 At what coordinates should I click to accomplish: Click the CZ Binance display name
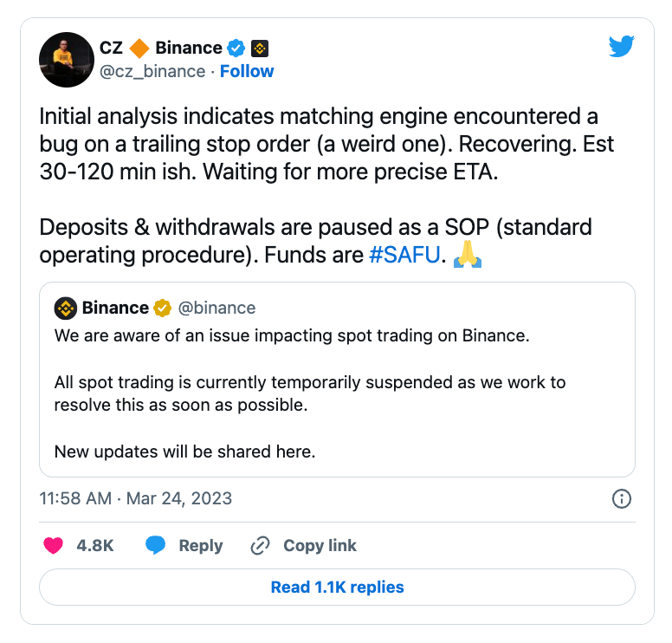point(163,49)
